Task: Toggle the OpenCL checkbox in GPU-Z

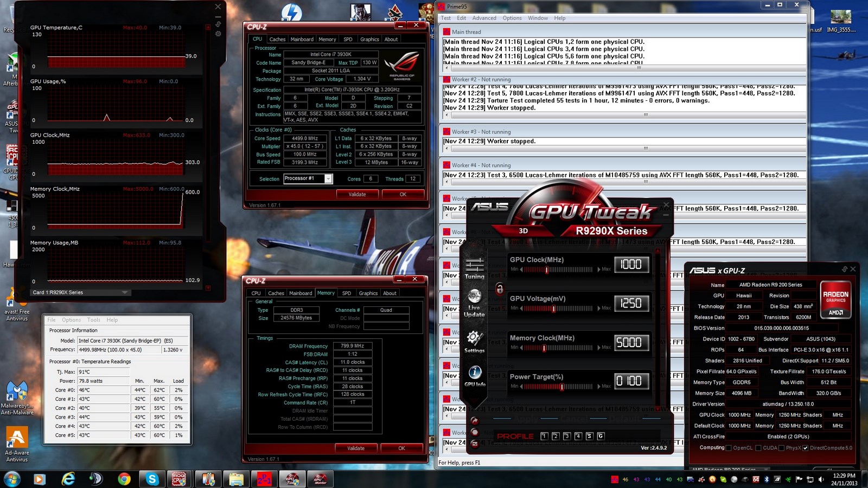Action: [729, 448]
